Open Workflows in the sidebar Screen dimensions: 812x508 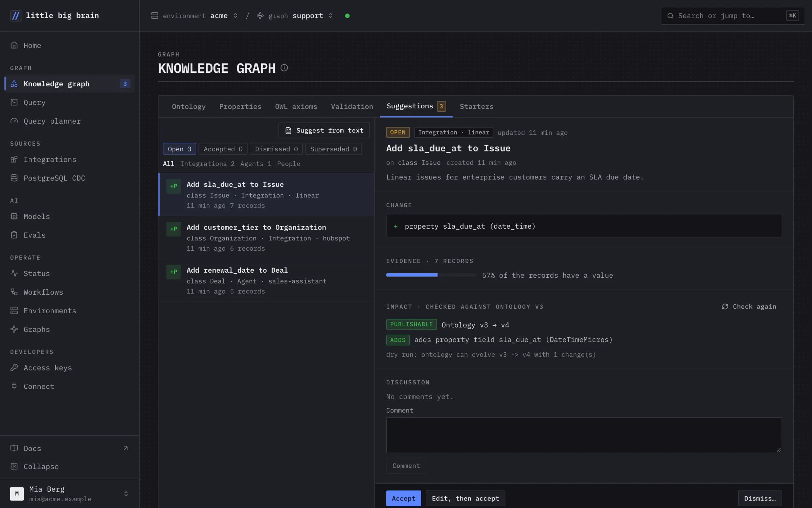70,292
